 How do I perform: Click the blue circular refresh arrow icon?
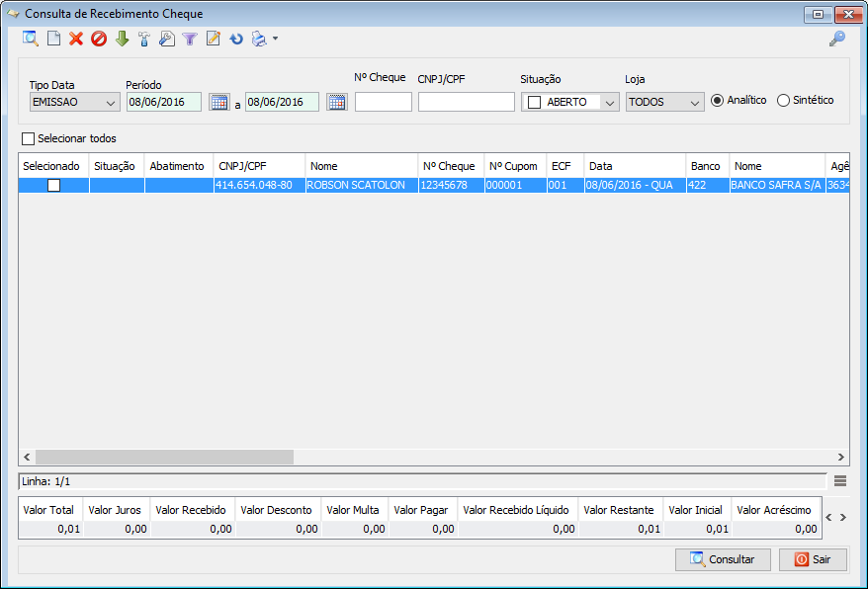[236, 39]
